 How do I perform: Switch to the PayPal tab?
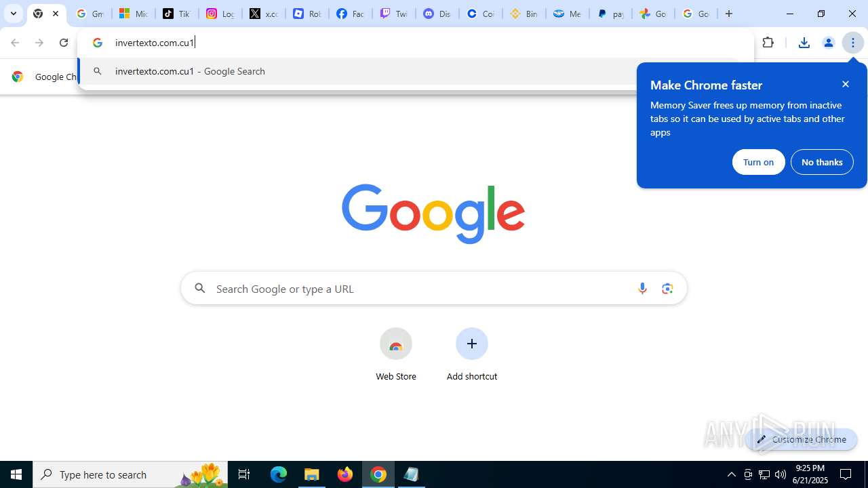point(610,14)
